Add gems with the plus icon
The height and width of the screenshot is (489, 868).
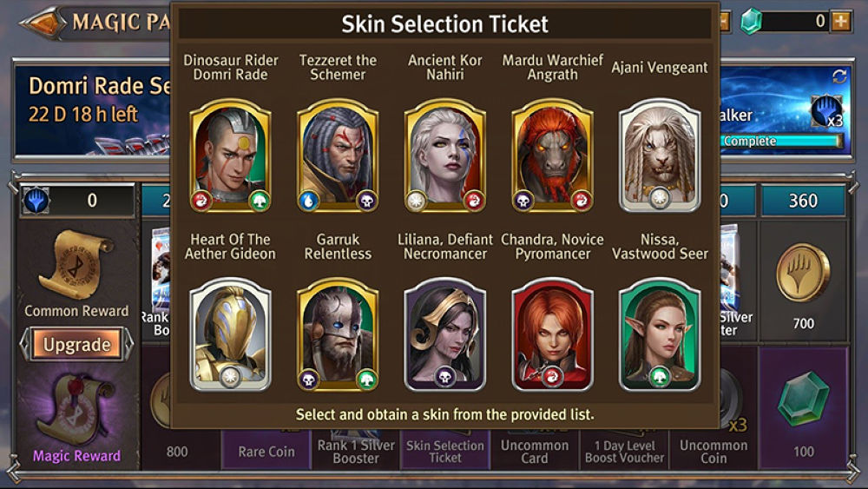pos(841,22)
